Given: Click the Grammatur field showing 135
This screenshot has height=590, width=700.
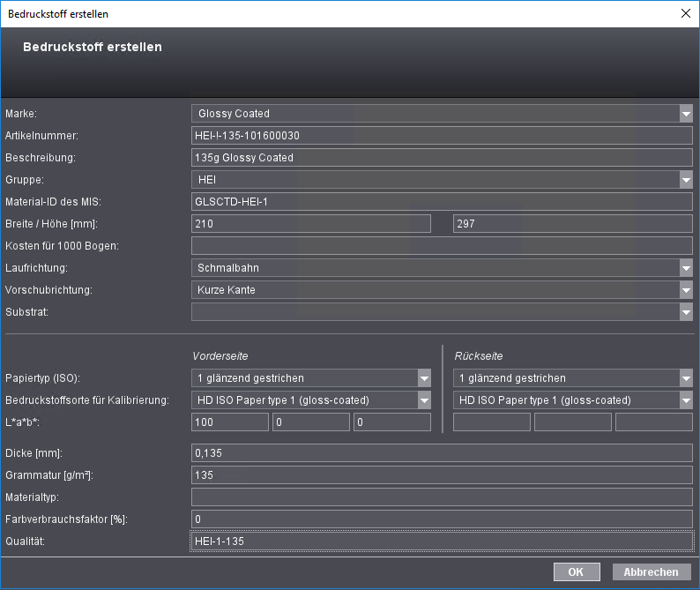Looking at the screenshot, I should click(x=442, y=475).
